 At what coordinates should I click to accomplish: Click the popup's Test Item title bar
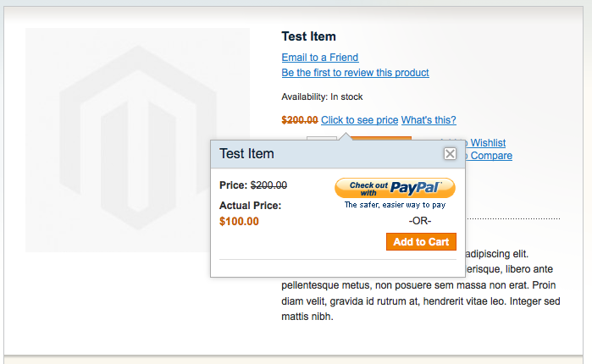pos(328,154)
